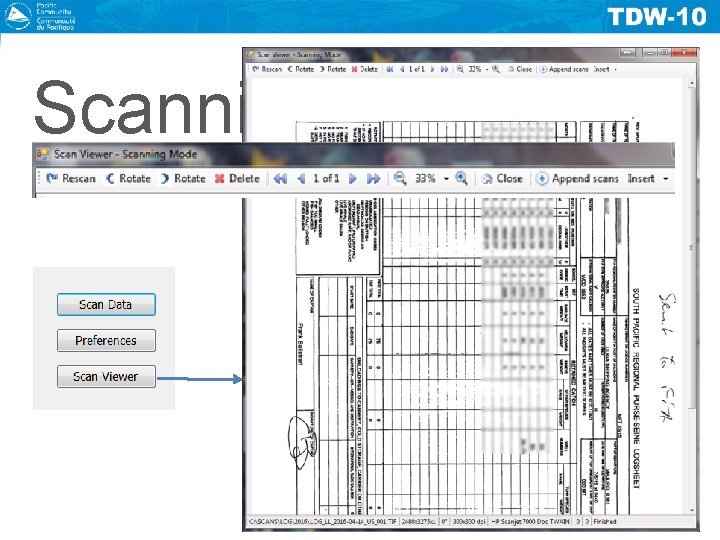The height and width of the screenshot is (540, 720).
Task: Go to next page in magnified toolbar
Action: pyautogui.click(x=353, y=179)
